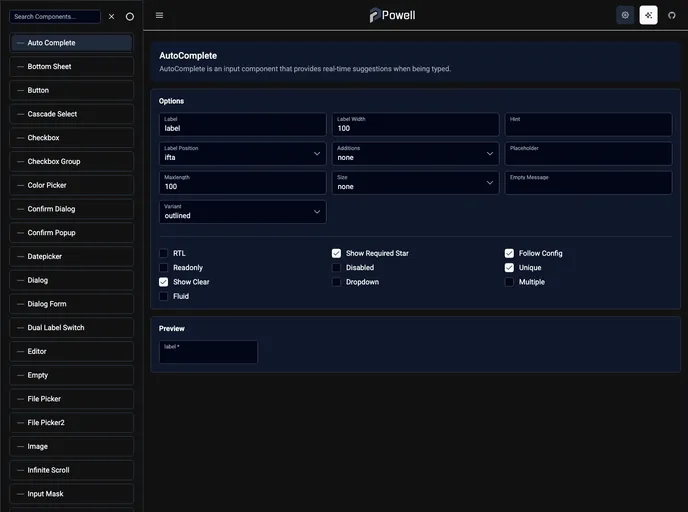Open File Picker2 component page

tap(72, 422)
